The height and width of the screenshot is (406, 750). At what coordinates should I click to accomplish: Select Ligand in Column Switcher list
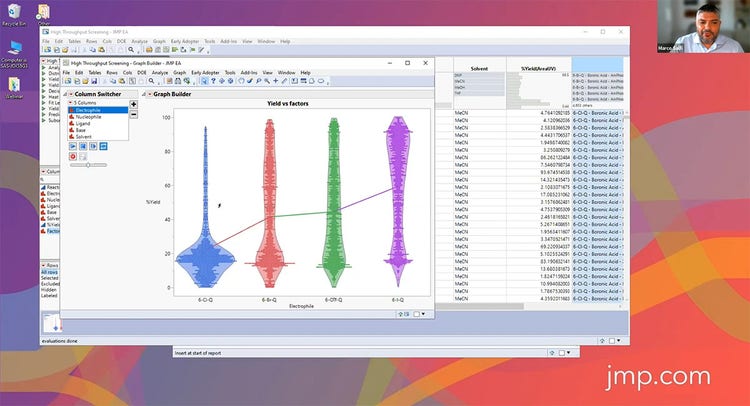click(99, 123)
